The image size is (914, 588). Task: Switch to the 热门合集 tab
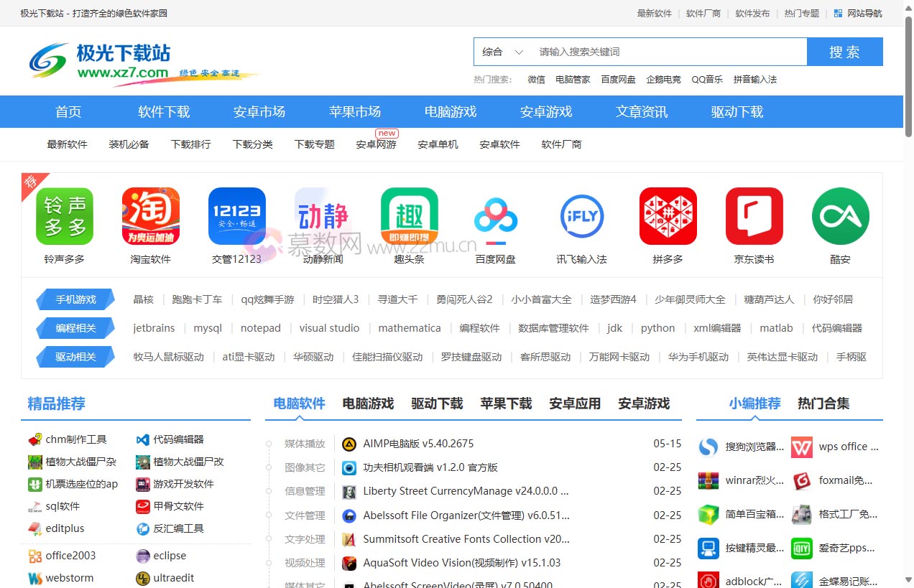[x=822, y=403]
